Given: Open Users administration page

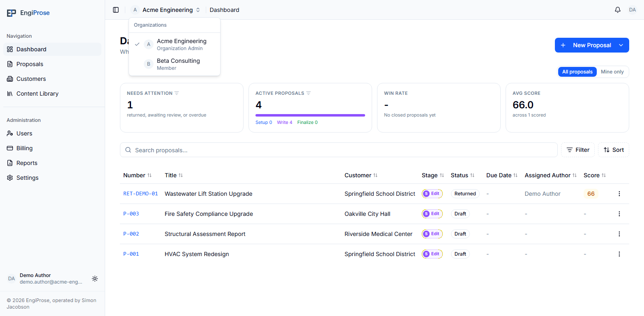Looking at the screenshot, I should [52, 133].
